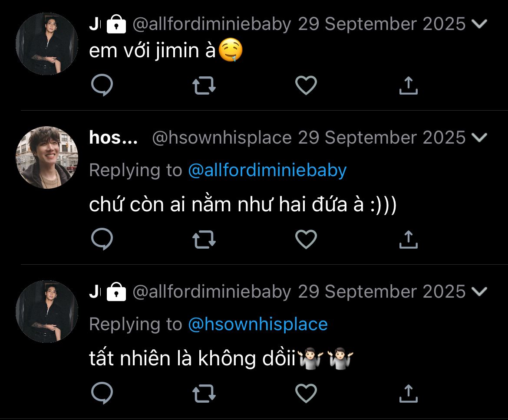Share the "tất nhiên là không dồii" tweet
508x420 pixels.
coord(408,393)
